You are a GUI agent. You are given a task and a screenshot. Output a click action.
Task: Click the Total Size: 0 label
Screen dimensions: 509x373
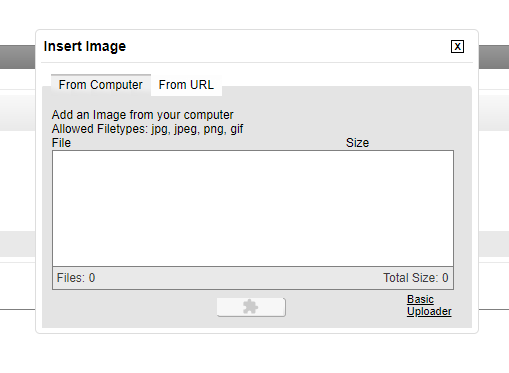416,278
